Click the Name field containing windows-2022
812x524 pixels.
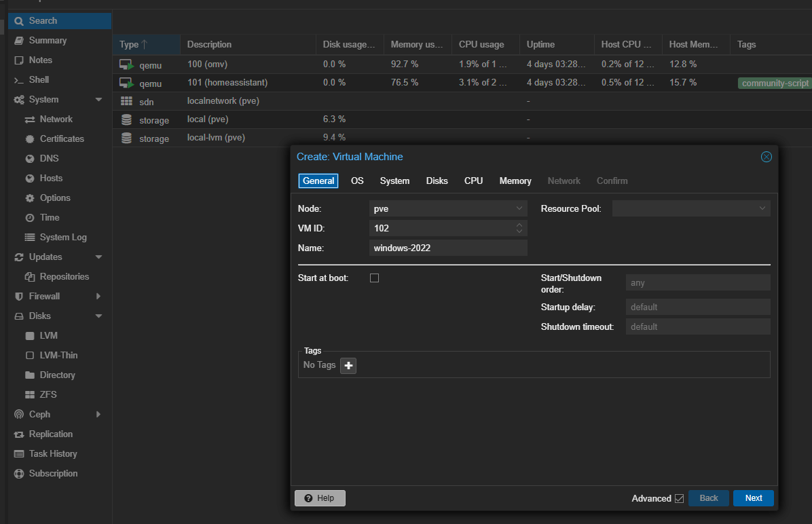pos(448,248)
